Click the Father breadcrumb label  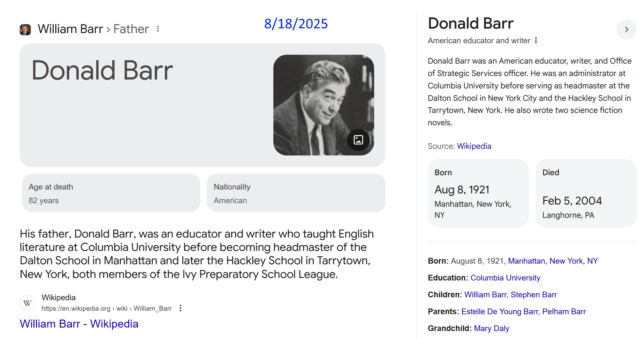[x=131, y=29]
